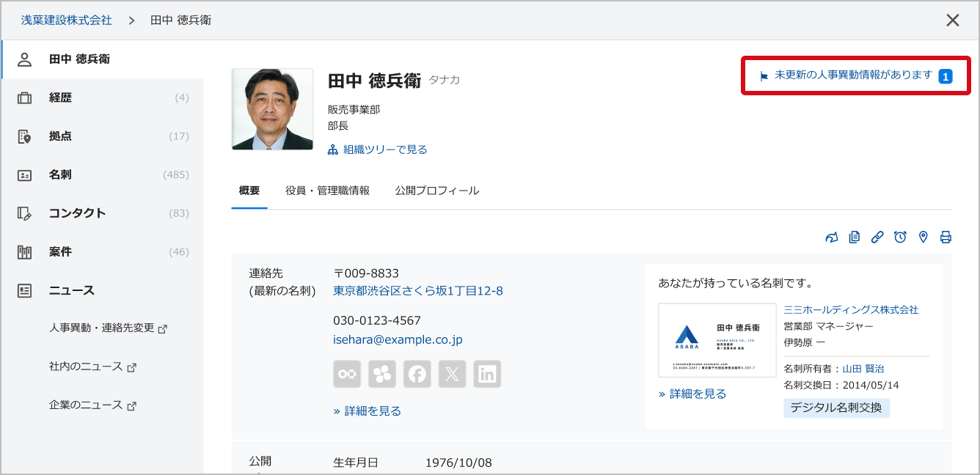Open the map pin location icon
Screen dimensions: 980x475
923,237
